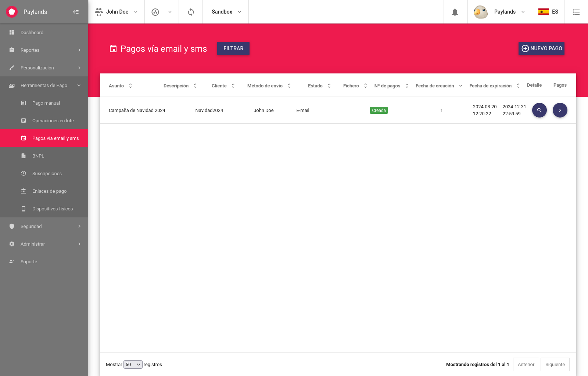Screen dimensions: 588x376
Task: Click the Navidad2024 description cell
Action: pos(209,110)
